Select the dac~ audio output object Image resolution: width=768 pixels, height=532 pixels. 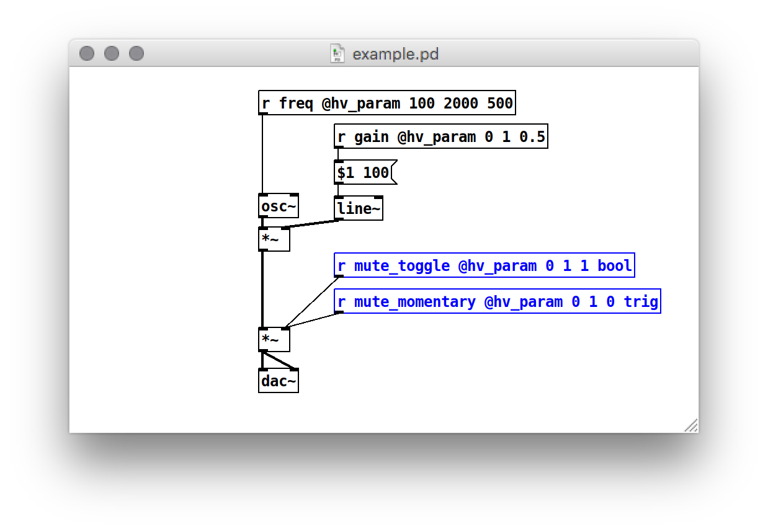click(278, 381)
